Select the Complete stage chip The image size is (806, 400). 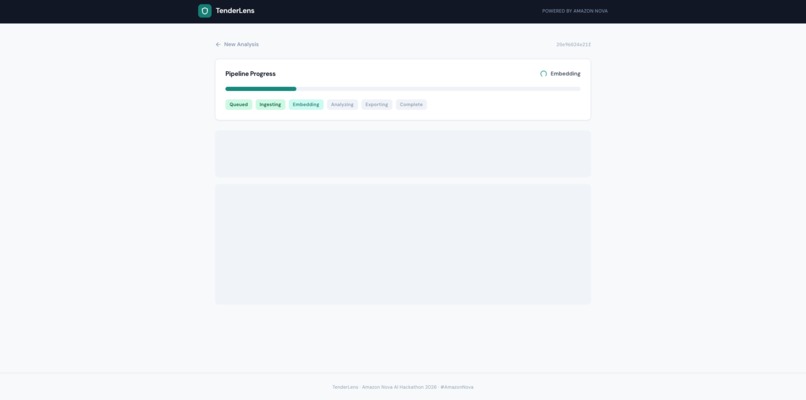[x=411, y=104]
